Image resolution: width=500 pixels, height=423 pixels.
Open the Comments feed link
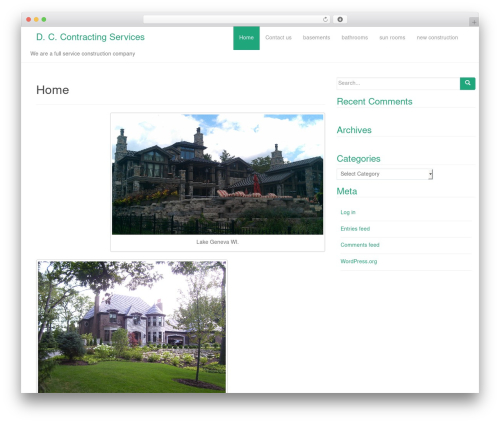click(360, 245)
